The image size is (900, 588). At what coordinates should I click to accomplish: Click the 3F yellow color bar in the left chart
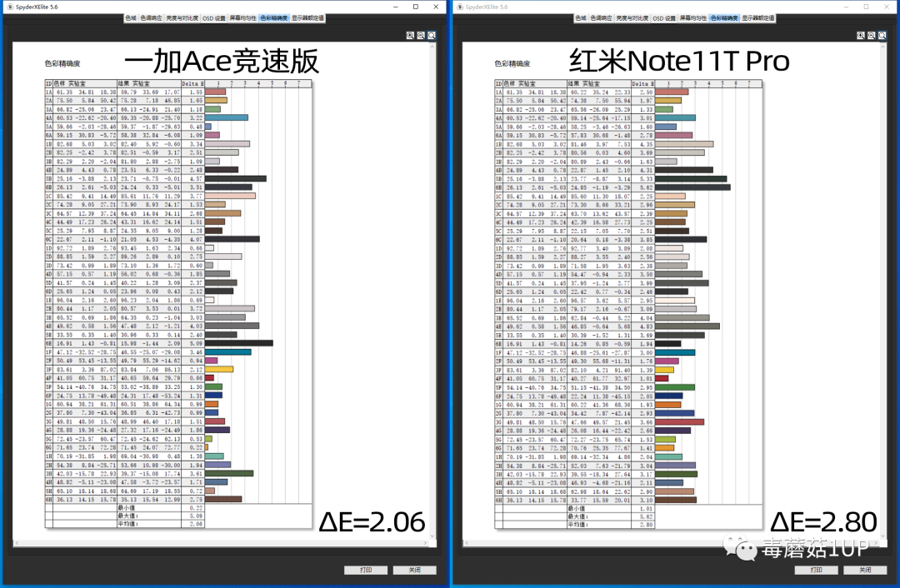[218, 370]
